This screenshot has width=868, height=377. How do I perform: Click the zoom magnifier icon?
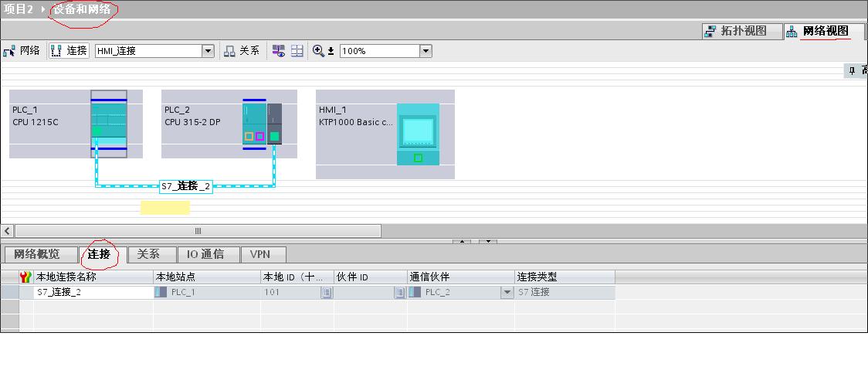tap(318, 51)
